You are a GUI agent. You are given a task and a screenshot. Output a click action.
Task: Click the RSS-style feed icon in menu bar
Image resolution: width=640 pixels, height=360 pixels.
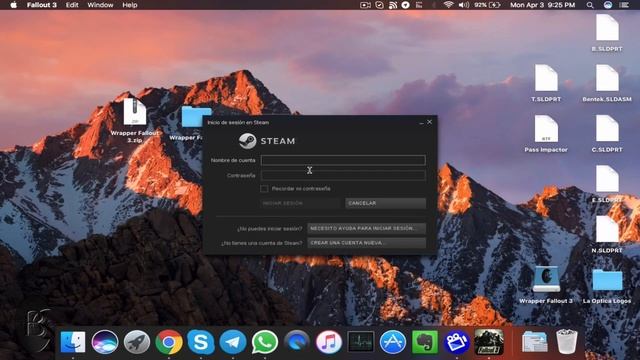point(393,5)
